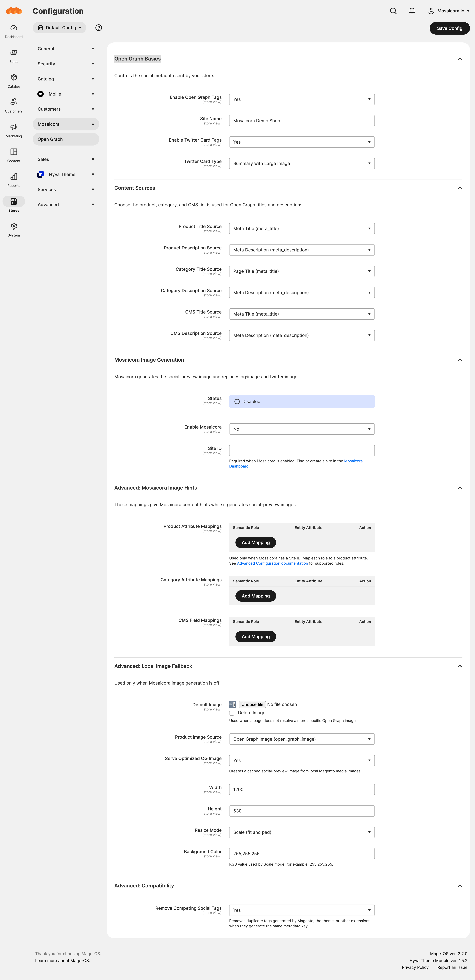Viewport: 475px width, 980px height.
Task: Open notifications bell icon
Action: [412, 11]
